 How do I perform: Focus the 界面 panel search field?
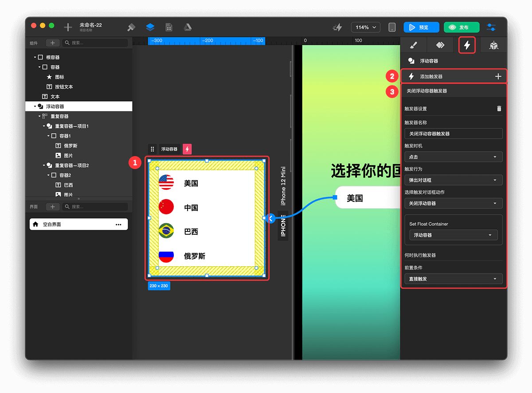(95, 207)
